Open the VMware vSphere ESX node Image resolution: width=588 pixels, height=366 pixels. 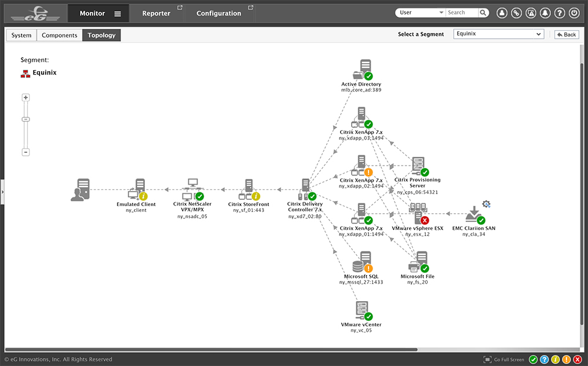(x=418, y=214)
